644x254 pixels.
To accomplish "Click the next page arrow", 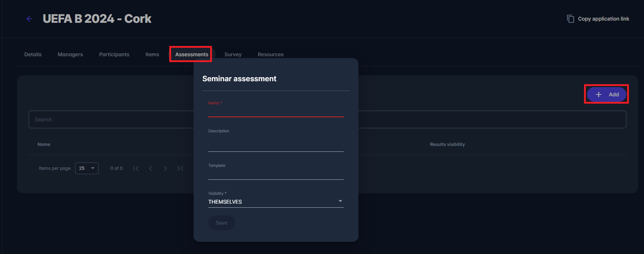I will coord(165,168).
